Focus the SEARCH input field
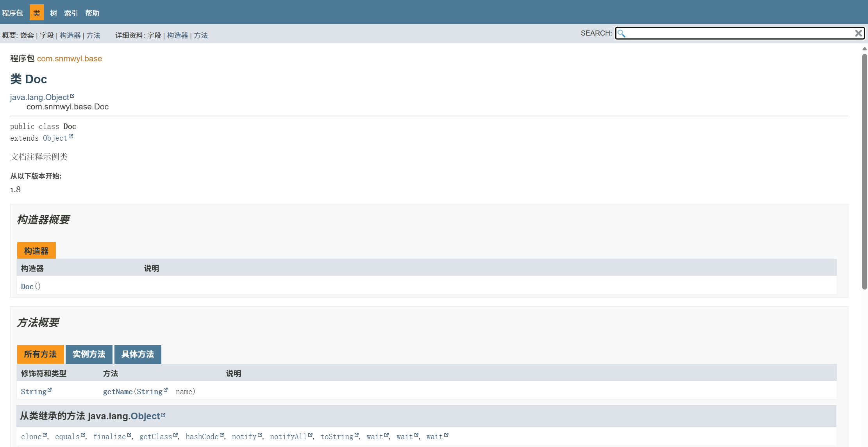 coord(738,34)
